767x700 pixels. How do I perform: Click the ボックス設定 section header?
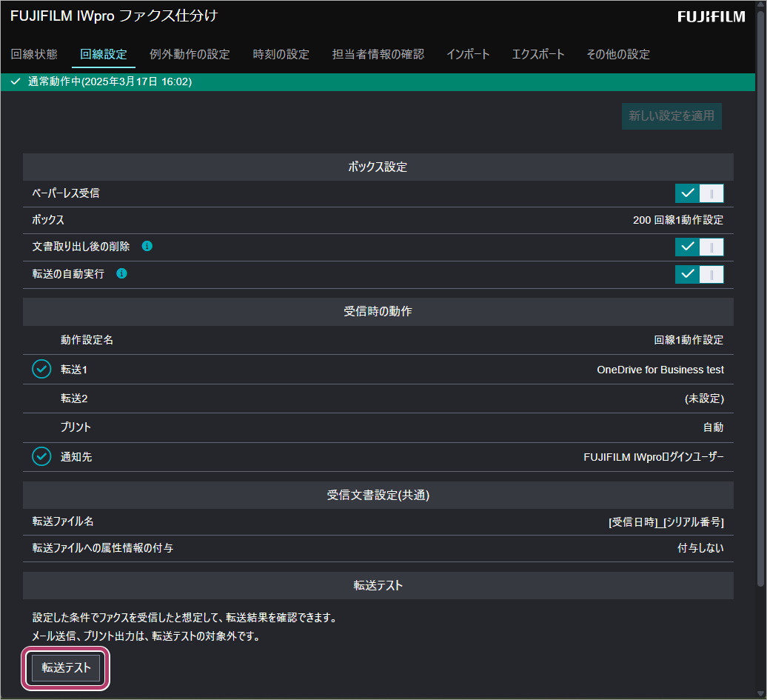pos(378,167)
